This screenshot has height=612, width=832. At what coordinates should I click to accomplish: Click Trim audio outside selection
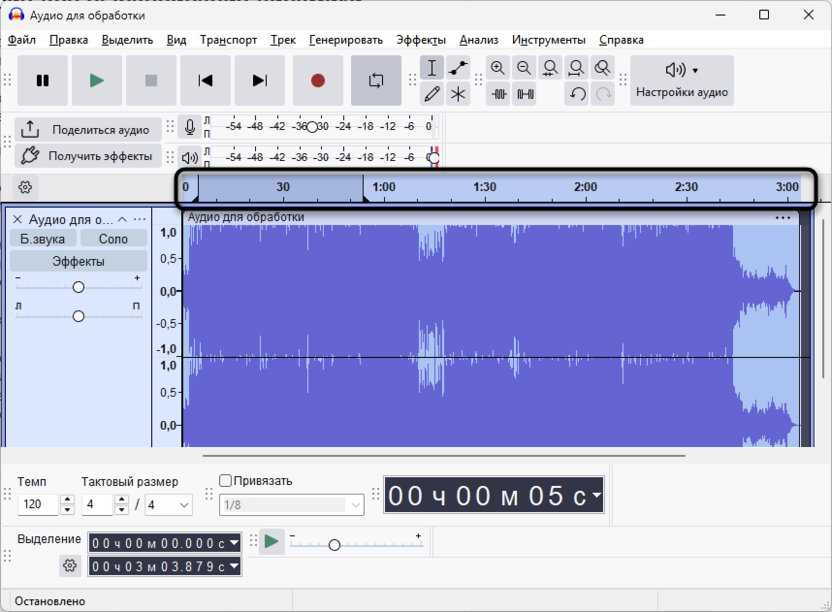tap(500, 93)
